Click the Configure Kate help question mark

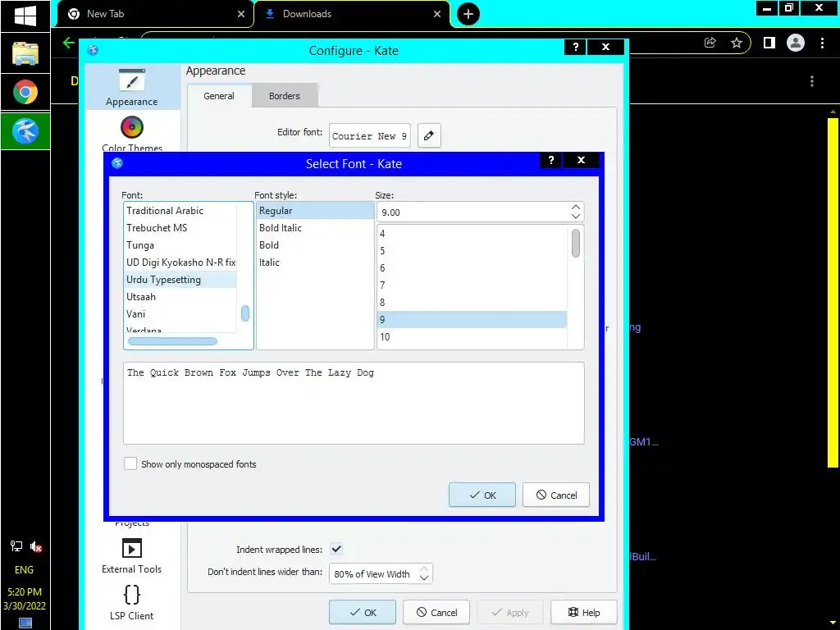pyautogui.click(x=575, y=47)
